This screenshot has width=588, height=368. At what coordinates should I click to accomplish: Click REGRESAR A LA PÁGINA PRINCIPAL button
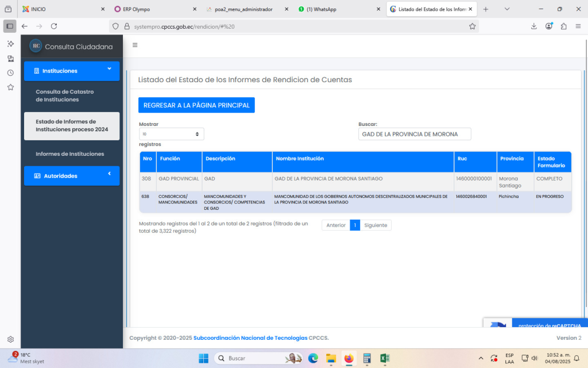pos(196,105)
